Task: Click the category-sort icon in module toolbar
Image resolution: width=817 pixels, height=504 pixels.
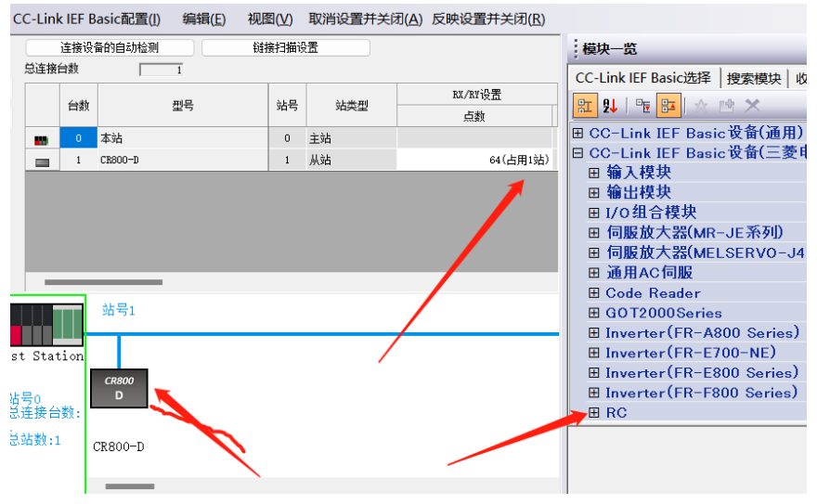Action: [585, 106]
